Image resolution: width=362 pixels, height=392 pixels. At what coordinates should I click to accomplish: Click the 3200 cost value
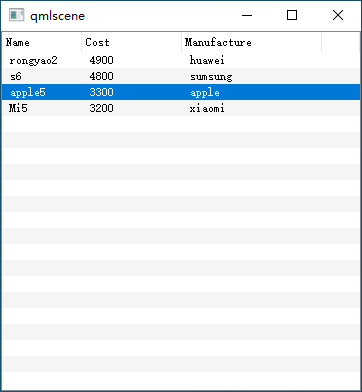pyautogui.click(x=101, y=108)
